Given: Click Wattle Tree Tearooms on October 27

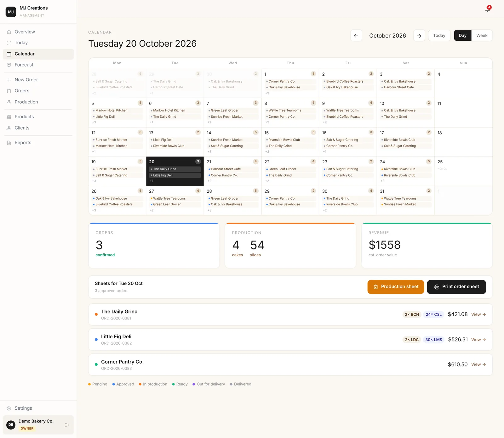Looking at the screenshot, I should tap(175, 198).
